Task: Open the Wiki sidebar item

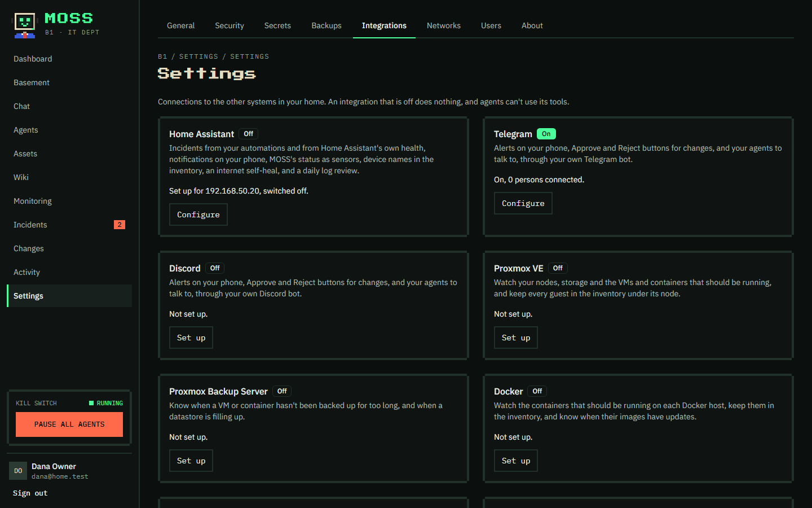Action: click(69, 177)
